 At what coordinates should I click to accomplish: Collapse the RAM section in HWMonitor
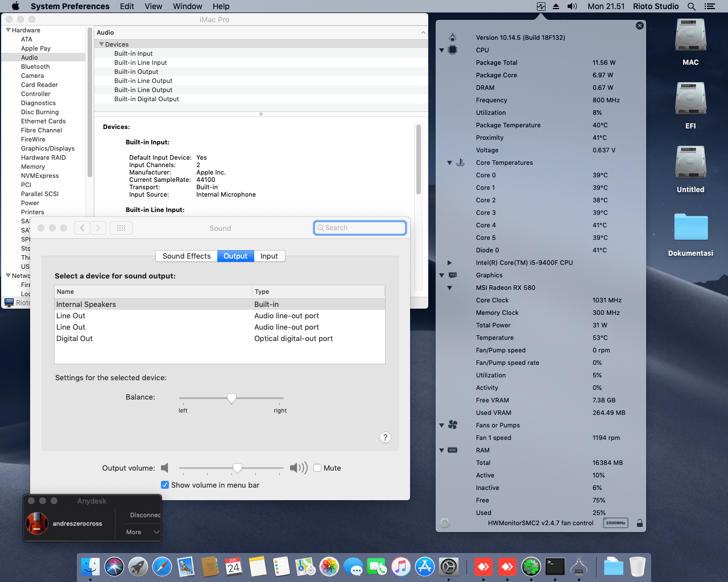tap(441, 450)
